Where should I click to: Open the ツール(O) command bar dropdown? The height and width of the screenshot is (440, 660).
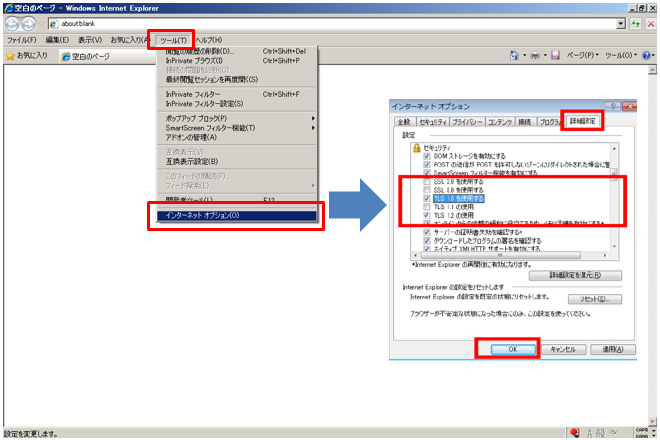pyautogui.click(x=621, y=55)
